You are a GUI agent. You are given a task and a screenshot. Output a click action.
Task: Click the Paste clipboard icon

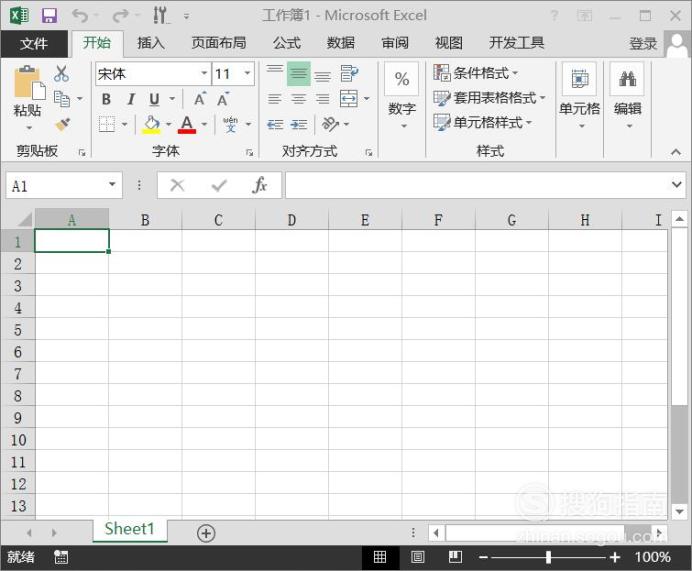click(x=29, y=83)
